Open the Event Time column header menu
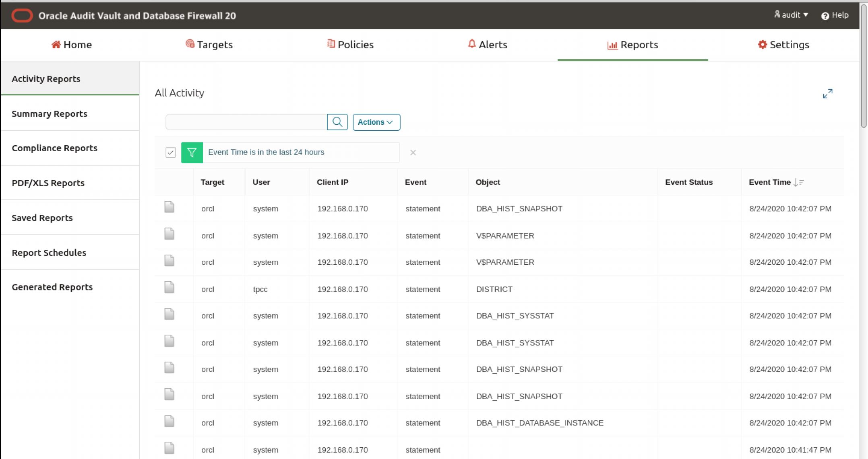Screen dimensions: 868x459 tap(769, 182)
